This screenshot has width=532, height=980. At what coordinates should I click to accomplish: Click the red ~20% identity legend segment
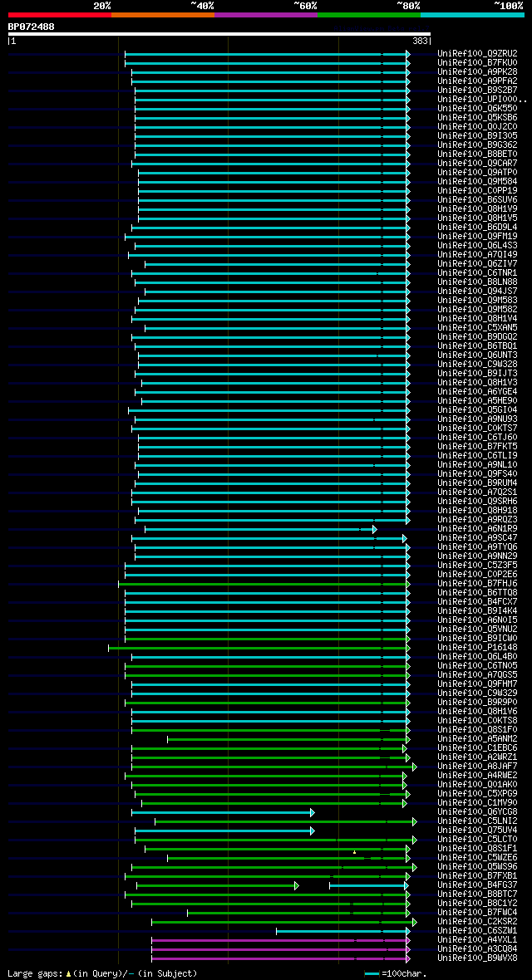(x=60, y=14)
